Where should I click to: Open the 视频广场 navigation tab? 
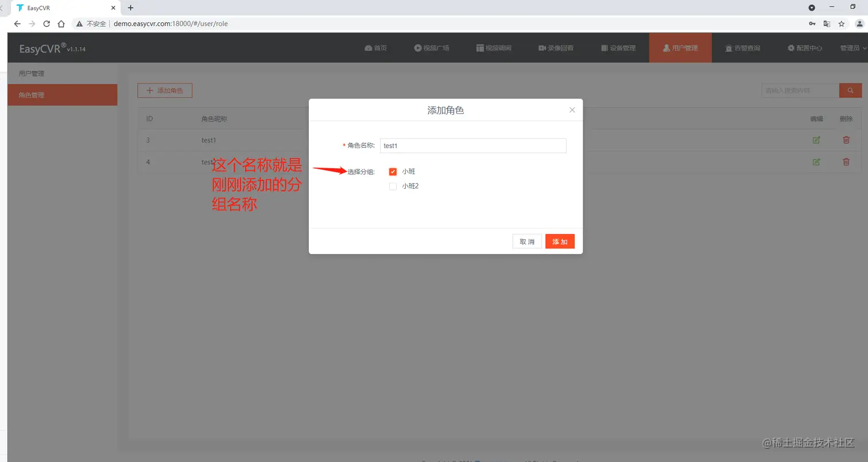click(432, 48)
